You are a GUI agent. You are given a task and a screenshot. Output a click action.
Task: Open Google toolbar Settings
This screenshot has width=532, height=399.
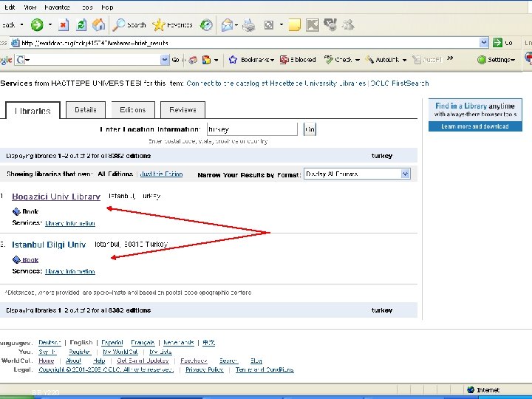pos(496,60)
